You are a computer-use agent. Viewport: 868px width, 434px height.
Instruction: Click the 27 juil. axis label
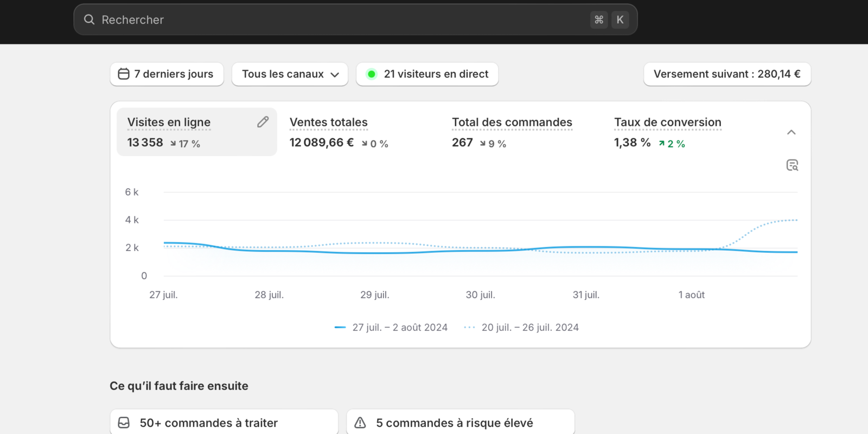pos(163,295)
